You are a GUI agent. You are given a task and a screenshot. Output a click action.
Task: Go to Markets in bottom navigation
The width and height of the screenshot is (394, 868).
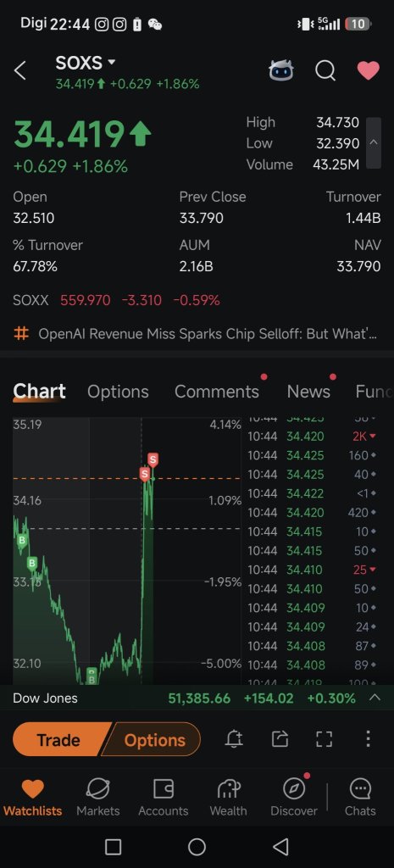pyautogui.click(x=98, y=797)
